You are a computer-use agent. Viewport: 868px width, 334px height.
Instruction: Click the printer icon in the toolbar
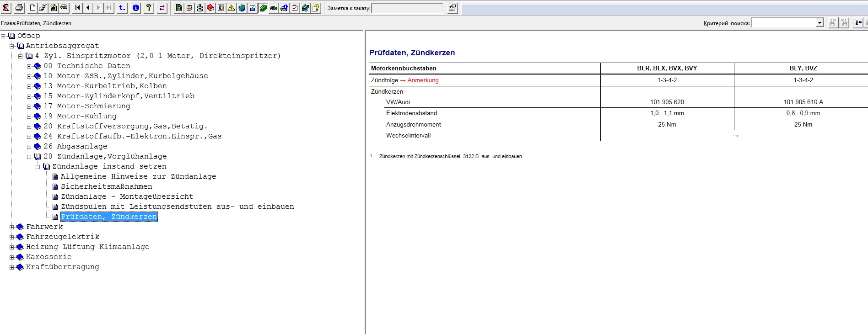[19, 8]
